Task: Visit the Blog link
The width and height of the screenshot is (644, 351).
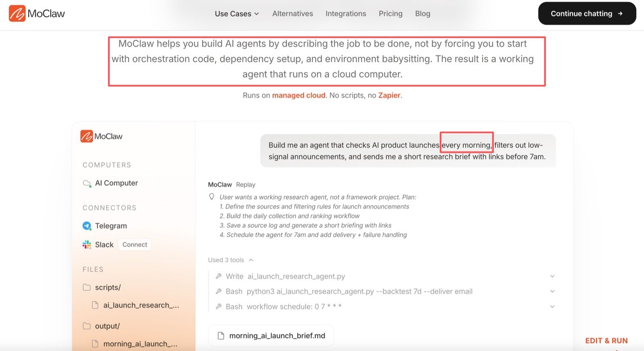Action: pos(422,14)
